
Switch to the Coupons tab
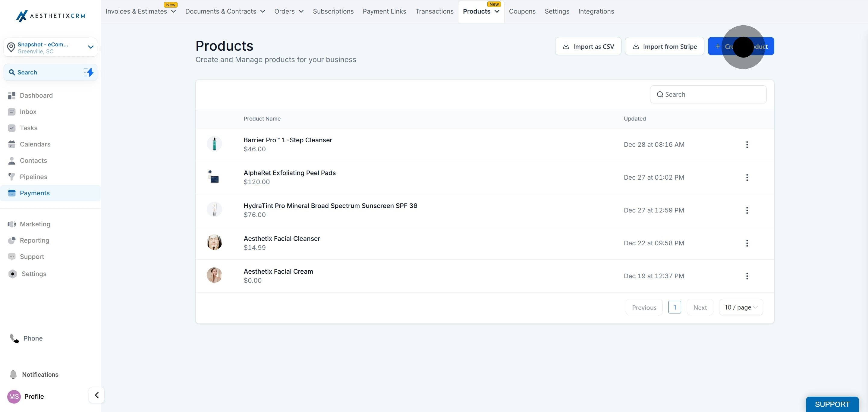[x=522, y=11]
